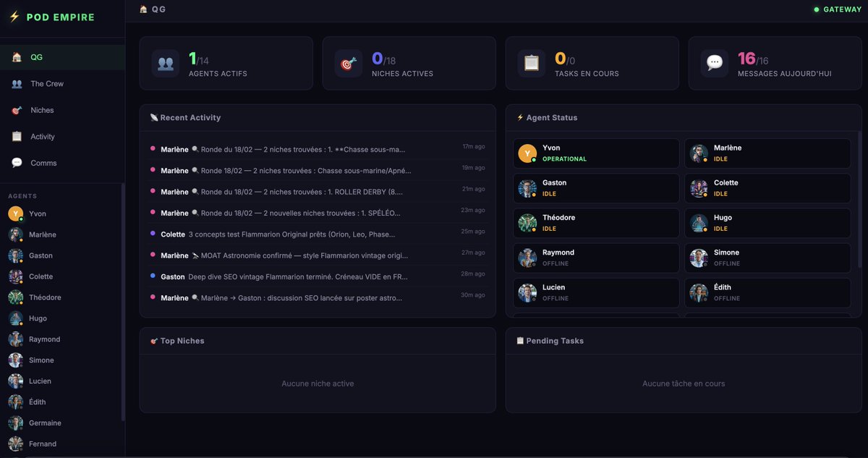
Task: Select Raymond in the sidebar agents list
Action: click(62, 340)
